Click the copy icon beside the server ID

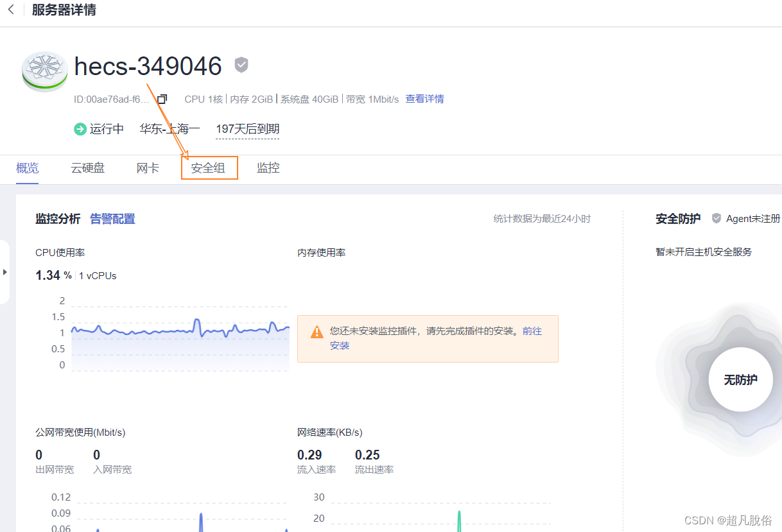[x=161, y=99]
